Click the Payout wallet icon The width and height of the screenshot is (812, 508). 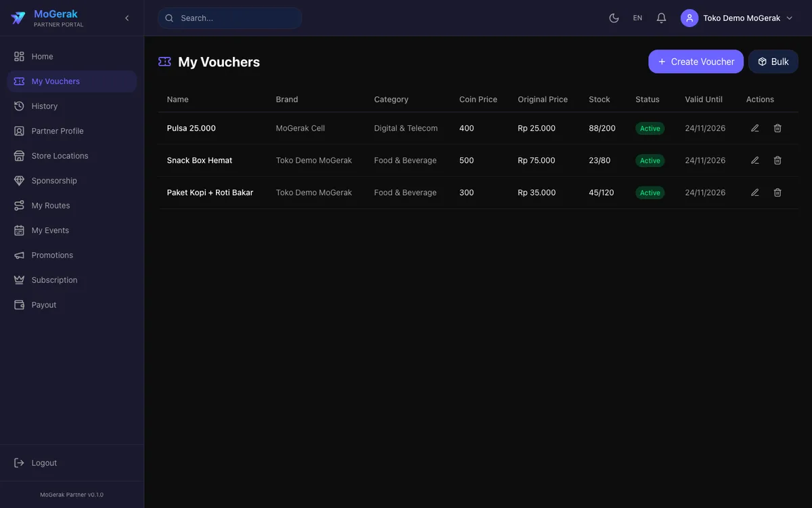(19, 305)
